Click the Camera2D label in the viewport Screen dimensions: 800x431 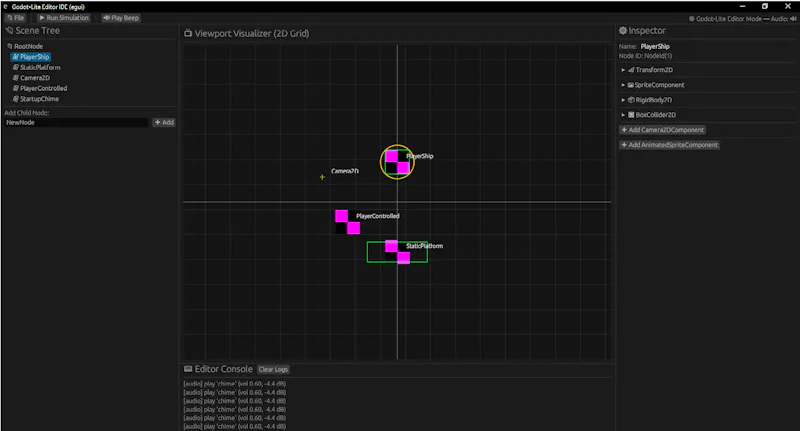[x=345, y=171]
